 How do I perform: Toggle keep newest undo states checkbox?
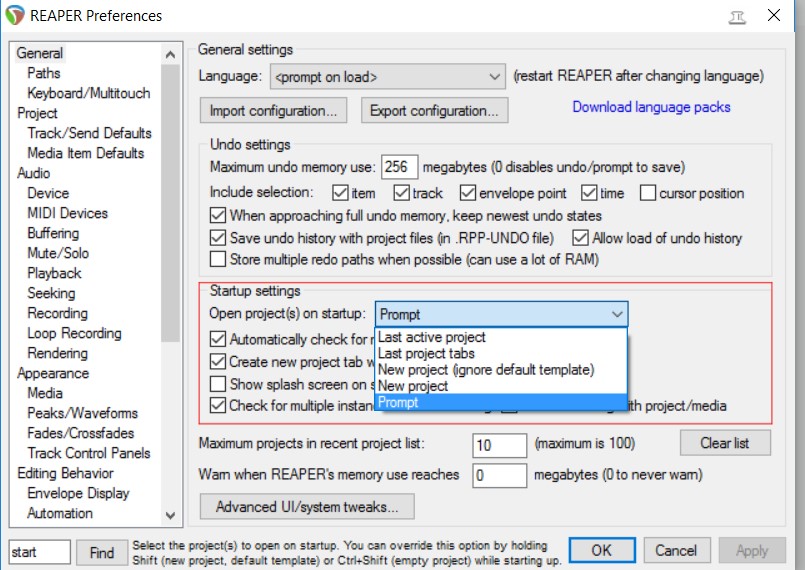[x=218, y=215]
